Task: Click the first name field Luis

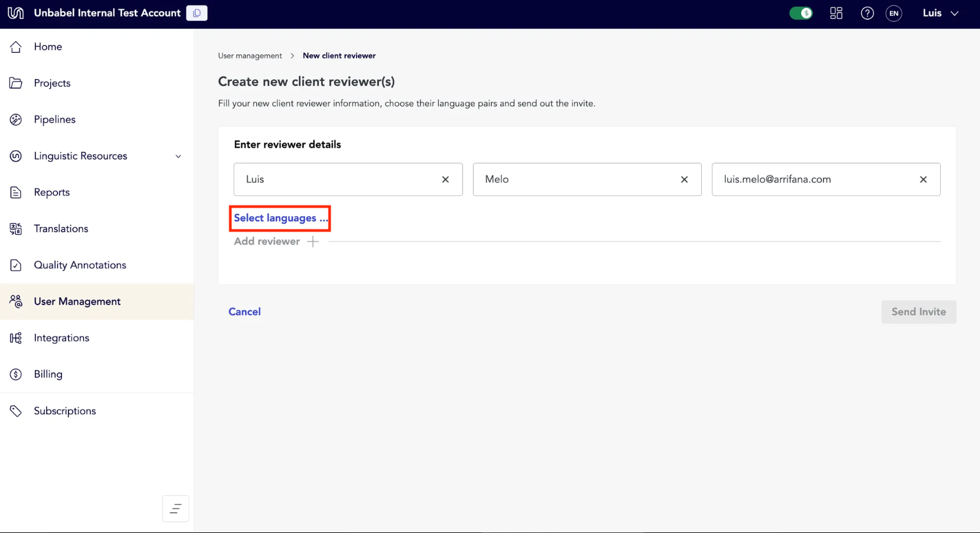Action: (x=348, y=180)
